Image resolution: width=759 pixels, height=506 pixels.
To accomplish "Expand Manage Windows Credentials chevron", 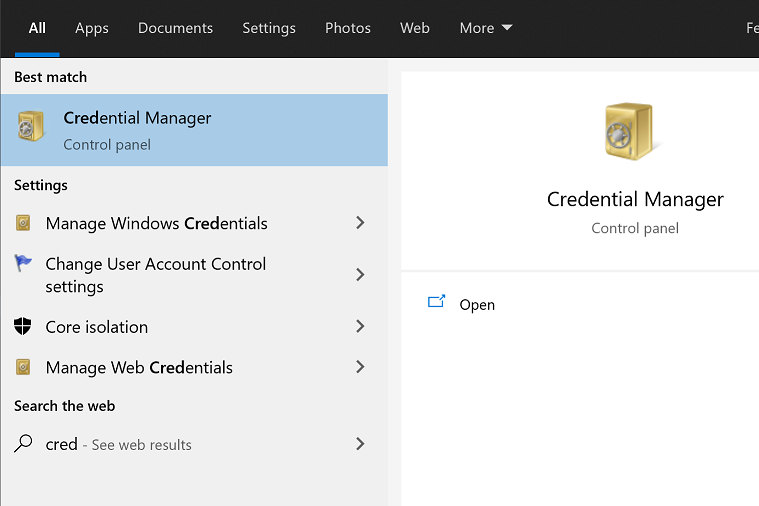I will click(x=360, y=223).
